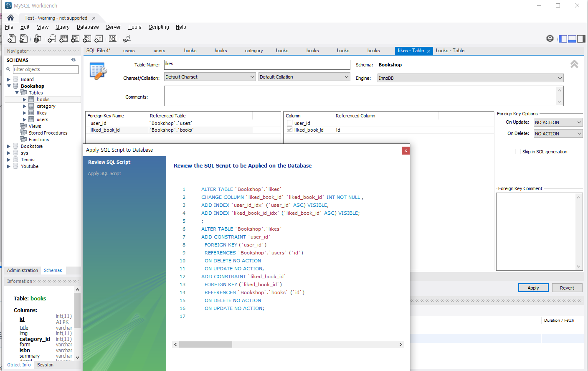Toggle the right sidebar panel icon
Viewport: 588px width, 371px height.
pos(581,38)
